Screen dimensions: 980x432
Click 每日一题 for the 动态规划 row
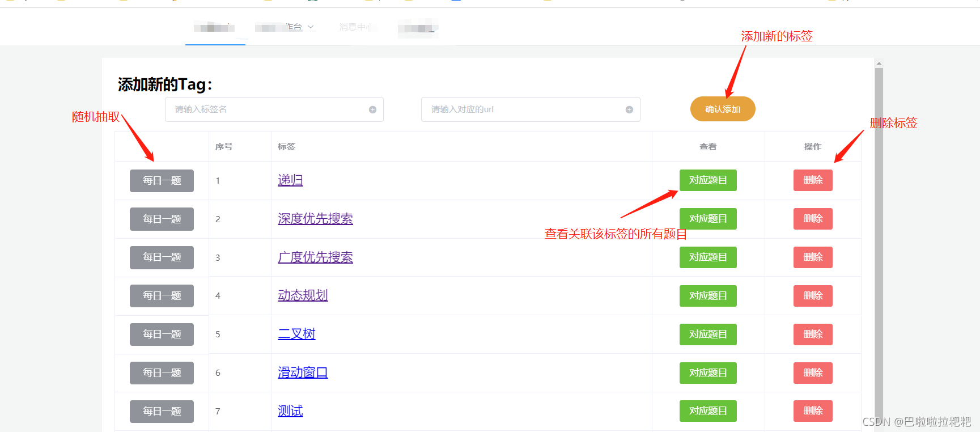click(x=162, y=296)
